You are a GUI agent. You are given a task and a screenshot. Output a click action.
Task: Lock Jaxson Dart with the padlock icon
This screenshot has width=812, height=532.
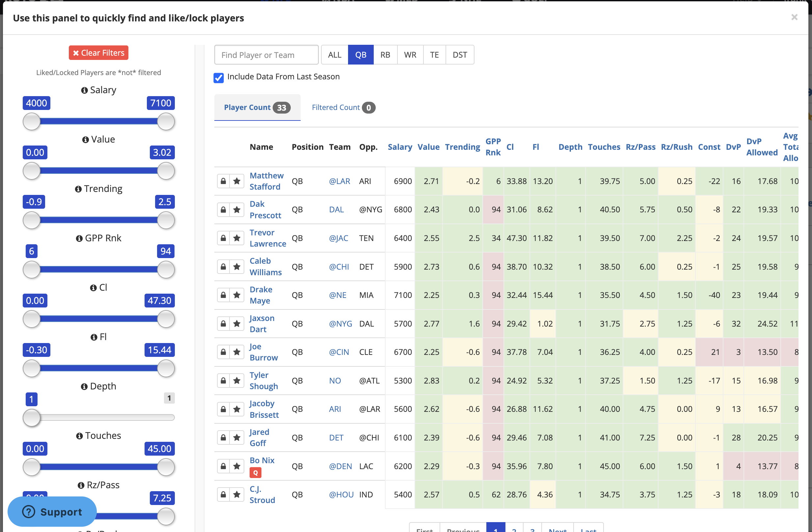pyautogui.click(x=223, y=324)
